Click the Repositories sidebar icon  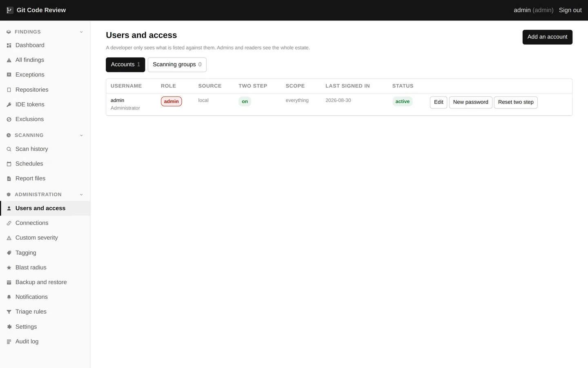[9, 90]
